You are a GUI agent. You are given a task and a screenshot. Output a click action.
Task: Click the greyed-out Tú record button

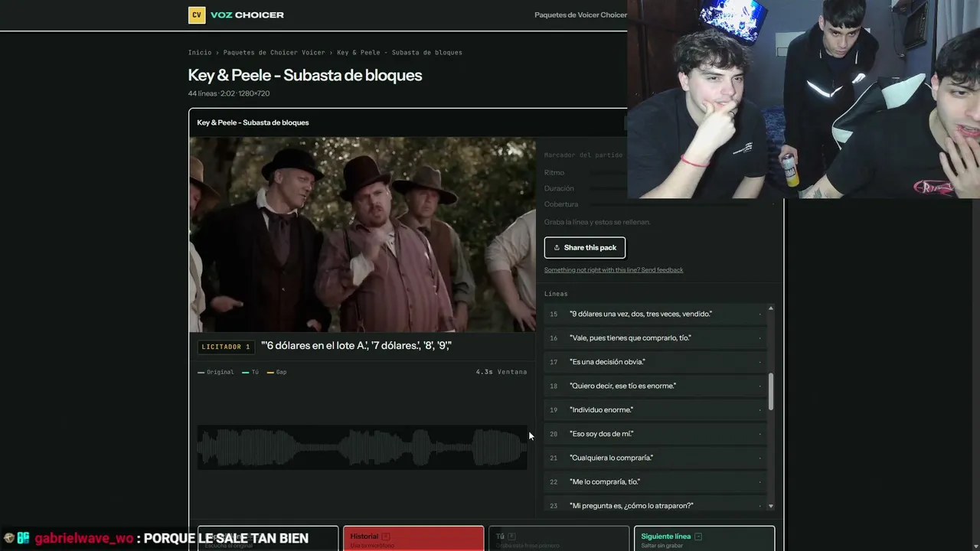tap(559, 539)
